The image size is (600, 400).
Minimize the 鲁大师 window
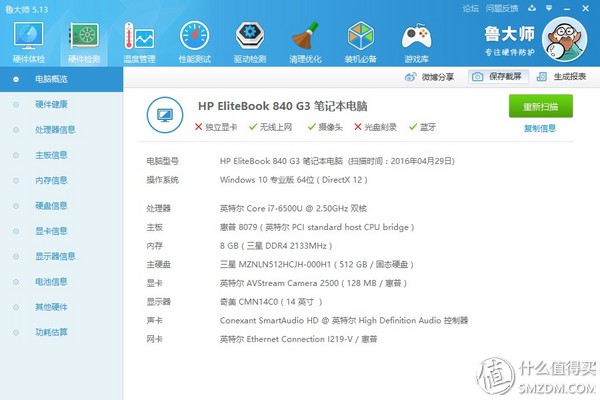[x=567, y=8]
